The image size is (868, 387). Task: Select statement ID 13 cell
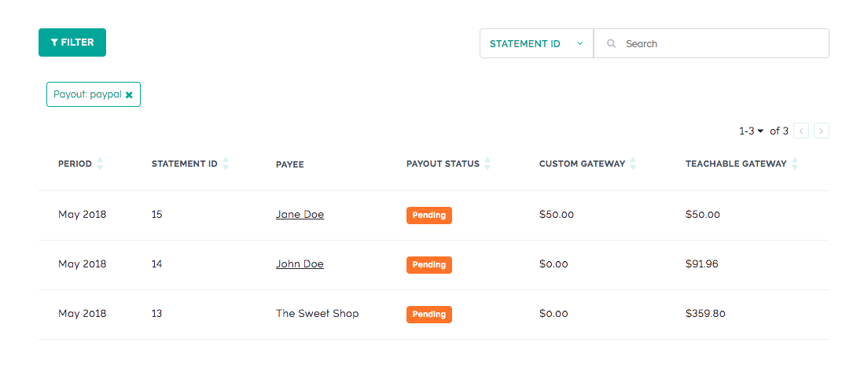[156, 314]
